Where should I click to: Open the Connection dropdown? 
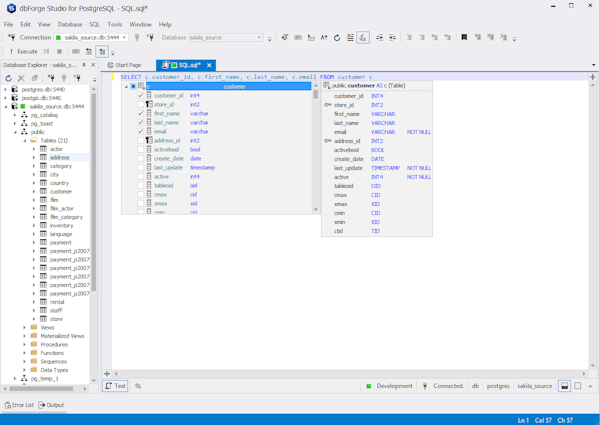tap(124, 38)
